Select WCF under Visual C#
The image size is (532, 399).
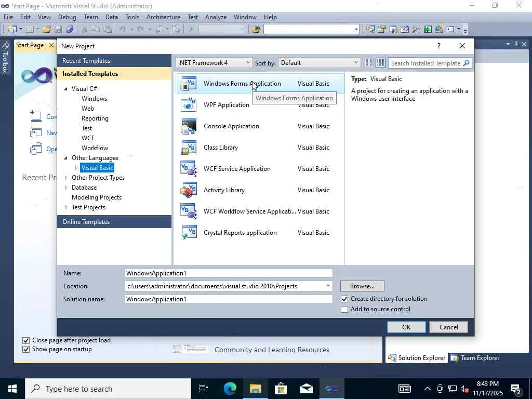coord(88,138)
